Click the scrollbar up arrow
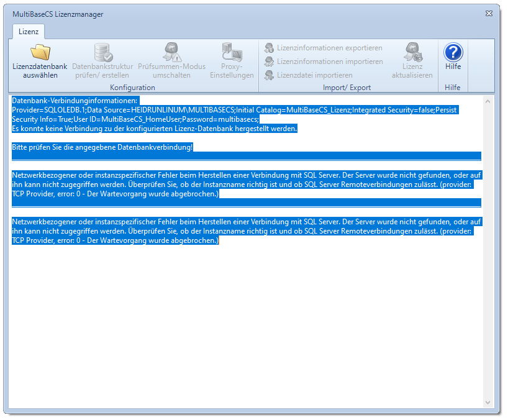508x420 pixels. tap(488, 101)
